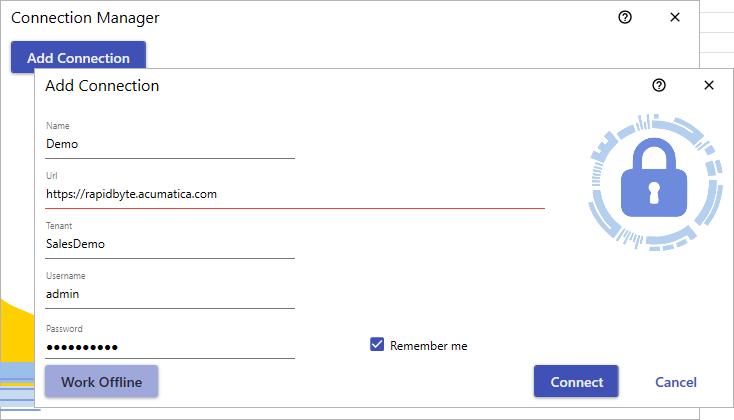Click the Password field label
Screen dimensions: 734x420
point(64,329)
